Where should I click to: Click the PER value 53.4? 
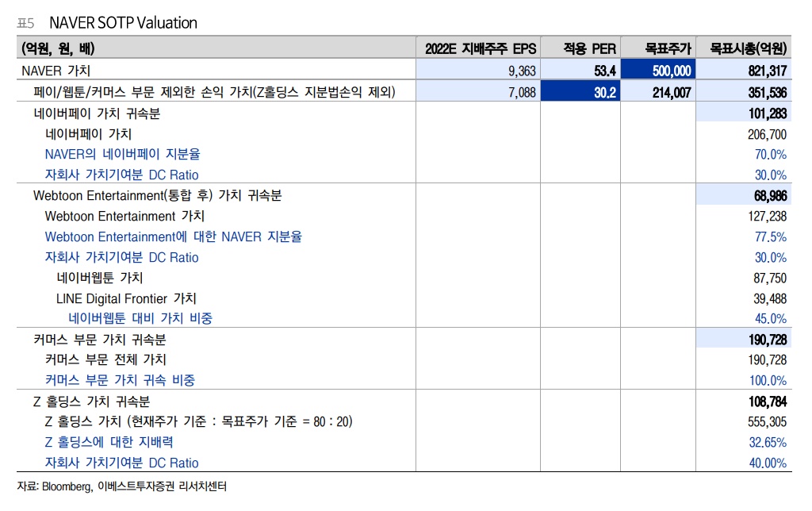click(x=605, y=71)
